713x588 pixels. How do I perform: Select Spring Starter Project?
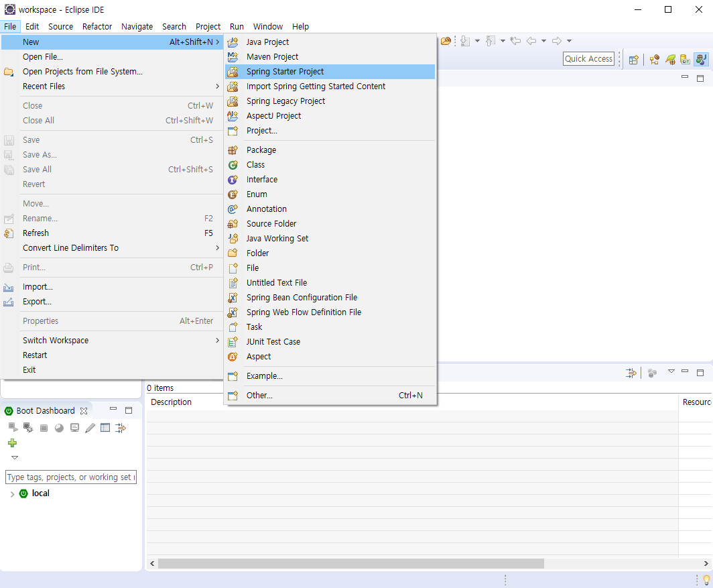[x=330, y=72]
